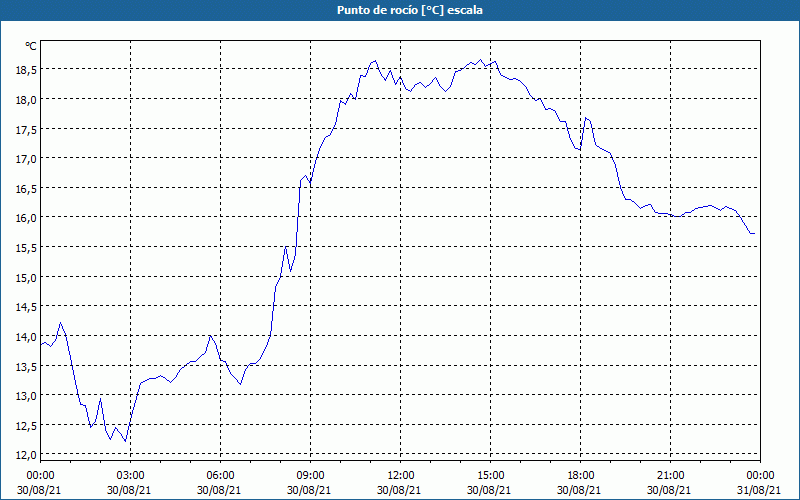Screen dimensions: 800x500
Task: Click the 14,5 y-axis value
Action: [26, 307]
